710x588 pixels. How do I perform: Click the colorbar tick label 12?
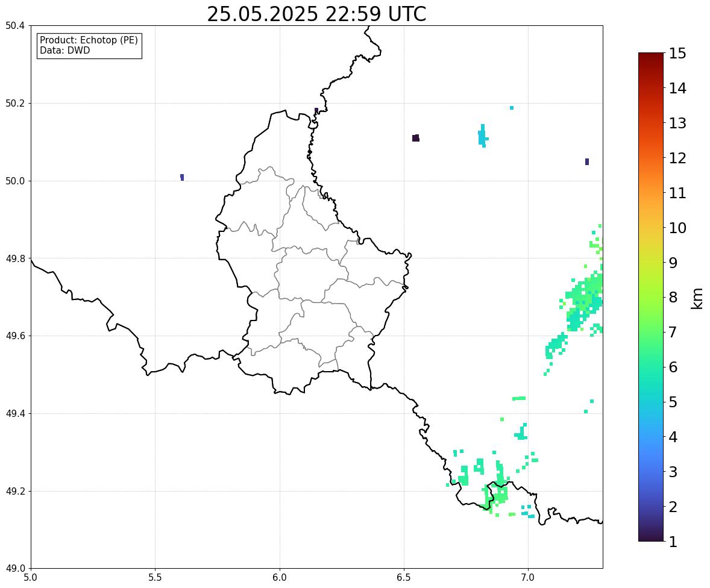pyautogui.click(x=677, y=158)
